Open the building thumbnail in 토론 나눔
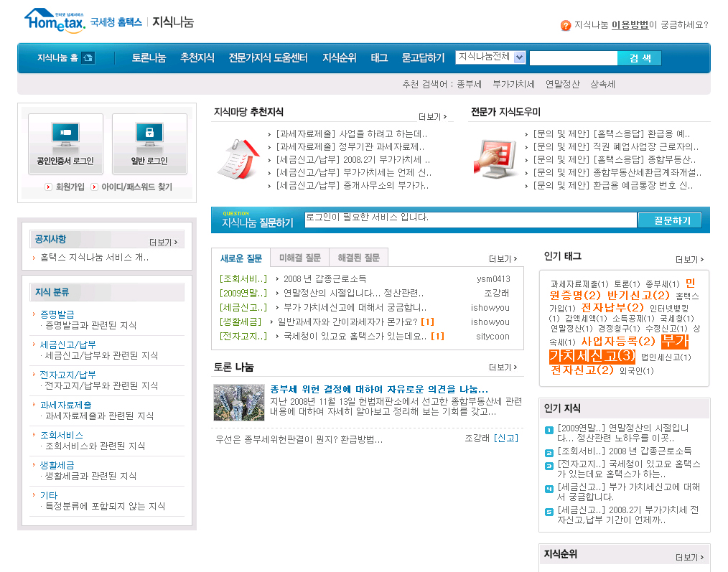This screenshot has width=728, height=572. click(238, 403)
